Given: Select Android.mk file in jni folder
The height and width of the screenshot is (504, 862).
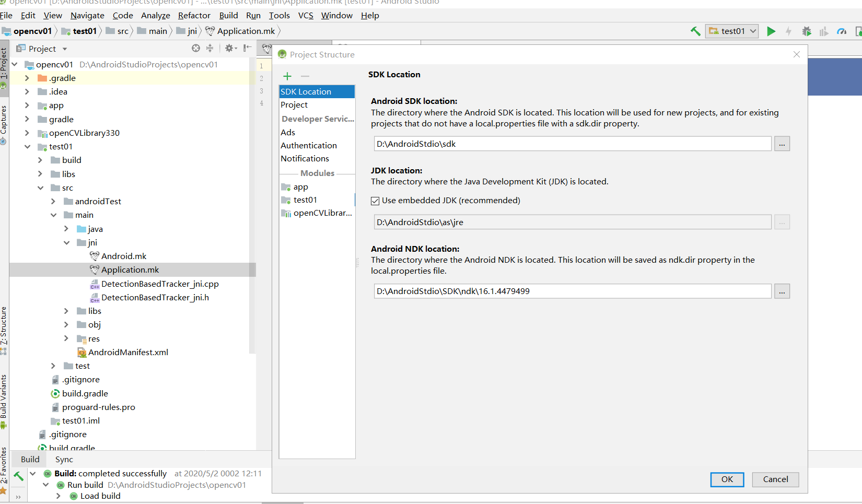Looking at the screenshot, I should tap(123, 256).
